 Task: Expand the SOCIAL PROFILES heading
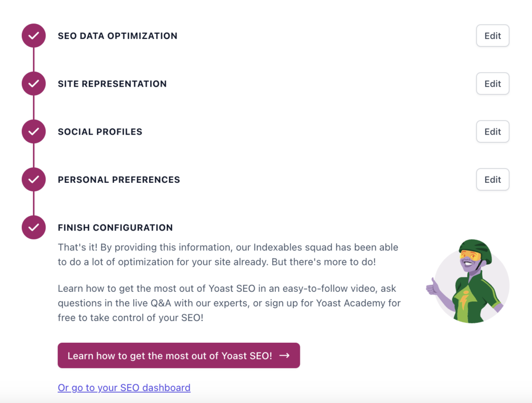[x=100, y=131]
